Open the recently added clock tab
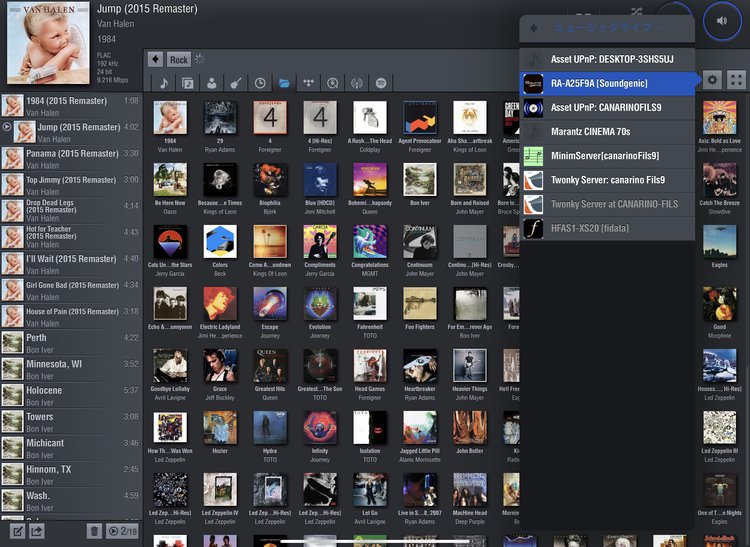 (260, 83)
